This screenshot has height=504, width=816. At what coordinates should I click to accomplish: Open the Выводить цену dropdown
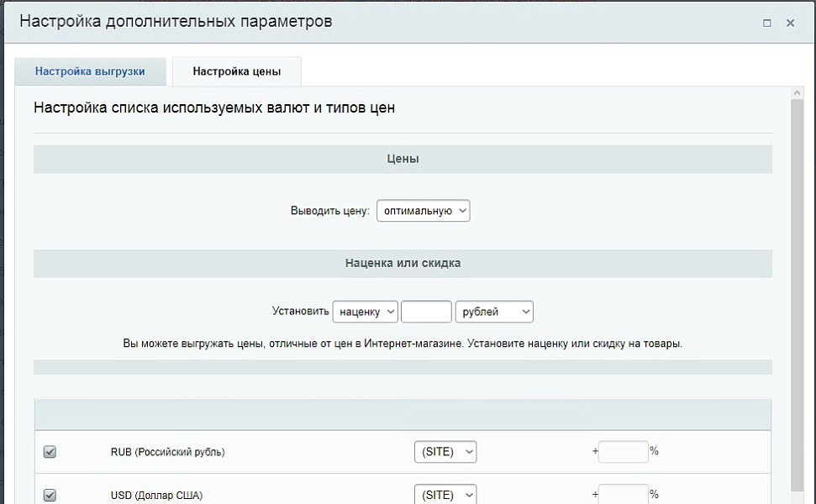point(423,211)
